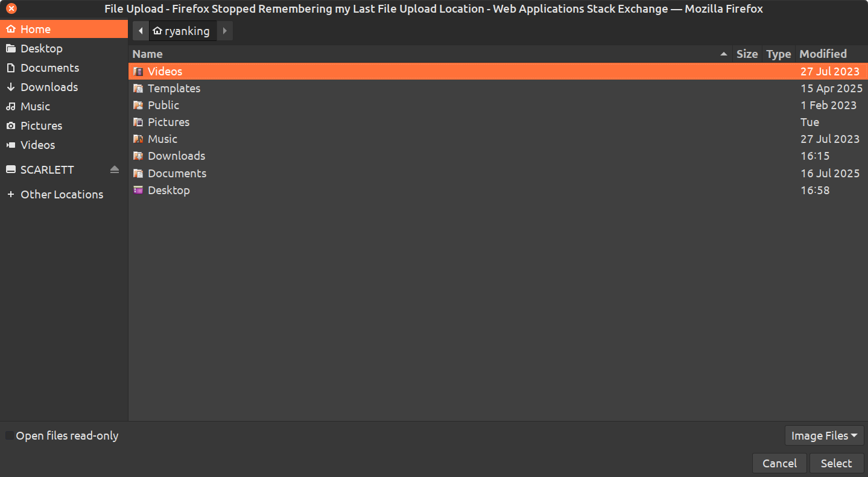
Task: Go to Home in the sidebar
Action: (36, 30)
